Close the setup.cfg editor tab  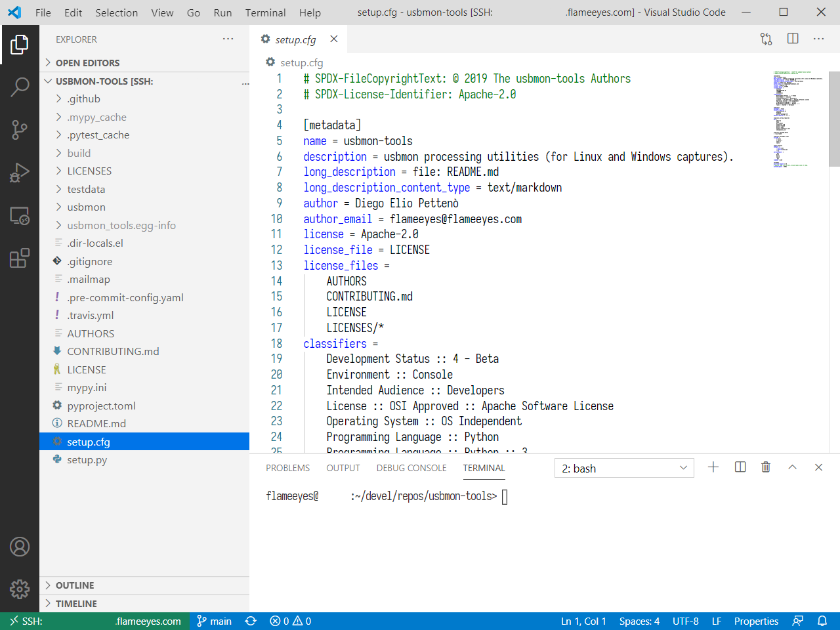[x=334, y=39]
